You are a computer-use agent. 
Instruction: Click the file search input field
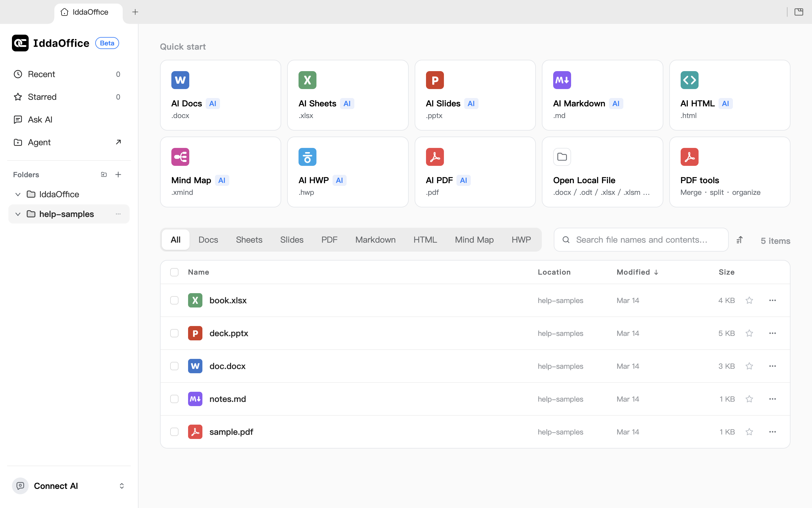[641, 240]
